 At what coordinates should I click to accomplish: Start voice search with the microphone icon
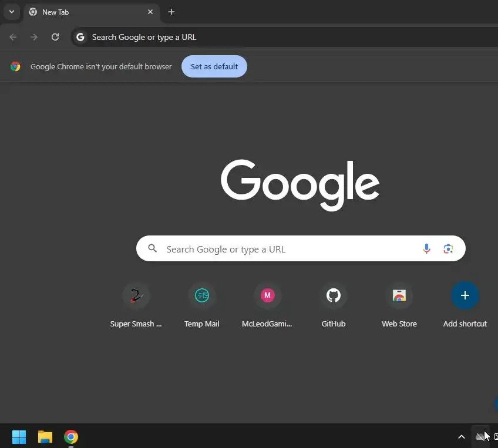pyautogui.click(x=426, y=248)
